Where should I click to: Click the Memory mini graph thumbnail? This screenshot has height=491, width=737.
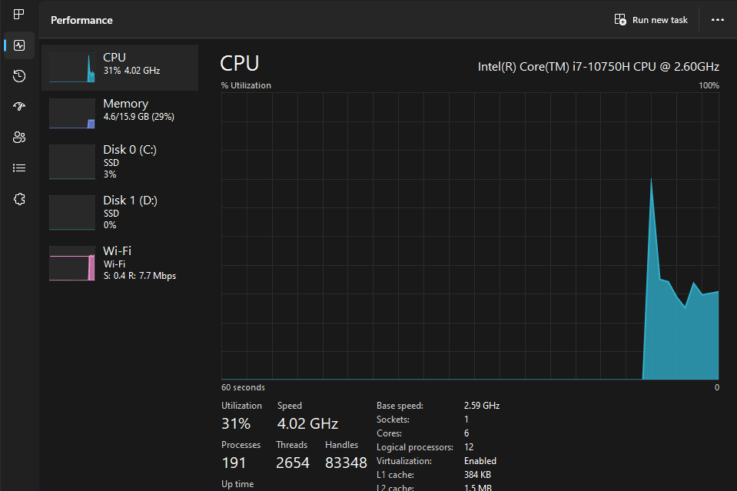point(72,113)
